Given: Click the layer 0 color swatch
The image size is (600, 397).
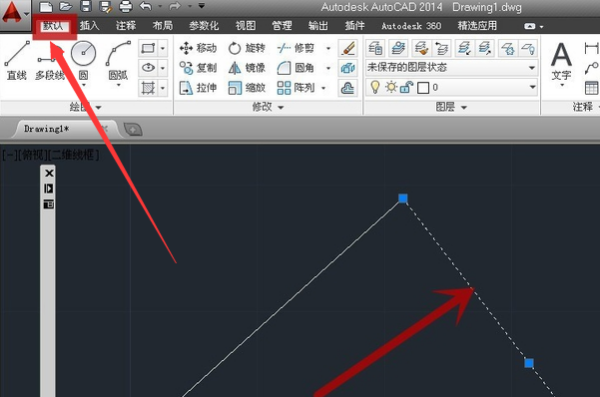Looking at the screenshot, I should [423, 88].
